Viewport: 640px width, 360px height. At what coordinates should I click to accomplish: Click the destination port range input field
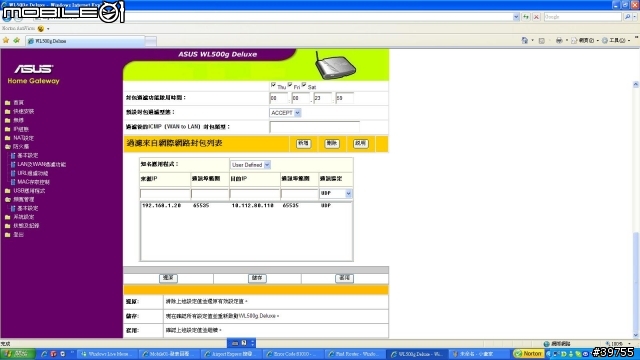click(299, 193)
